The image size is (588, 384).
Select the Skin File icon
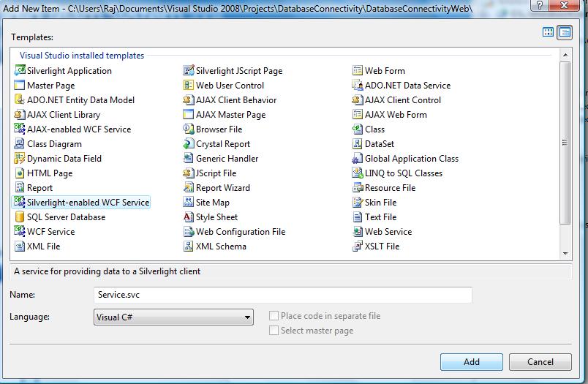[358, 202]
